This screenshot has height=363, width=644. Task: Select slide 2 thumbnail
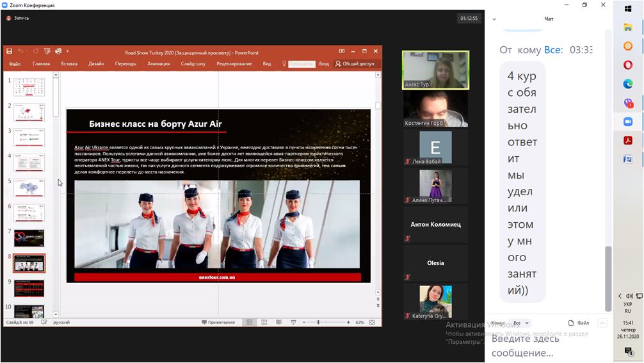[29, 112]
